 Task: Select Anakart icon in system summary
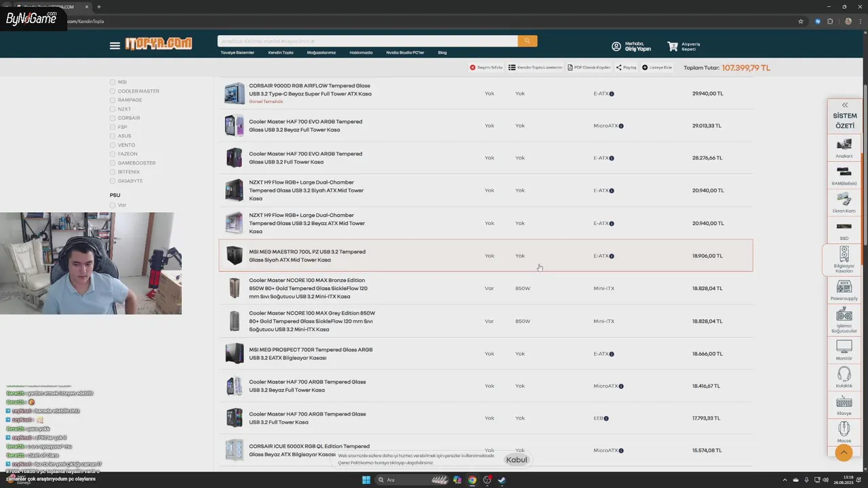coord(844,144)
